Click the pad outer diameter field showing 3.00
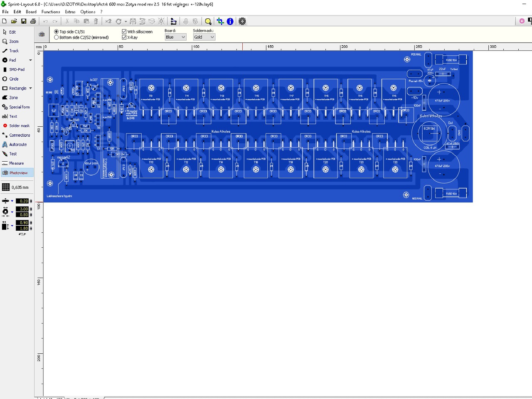The width and height of the screenshot is (532, 399). point(22,209)
